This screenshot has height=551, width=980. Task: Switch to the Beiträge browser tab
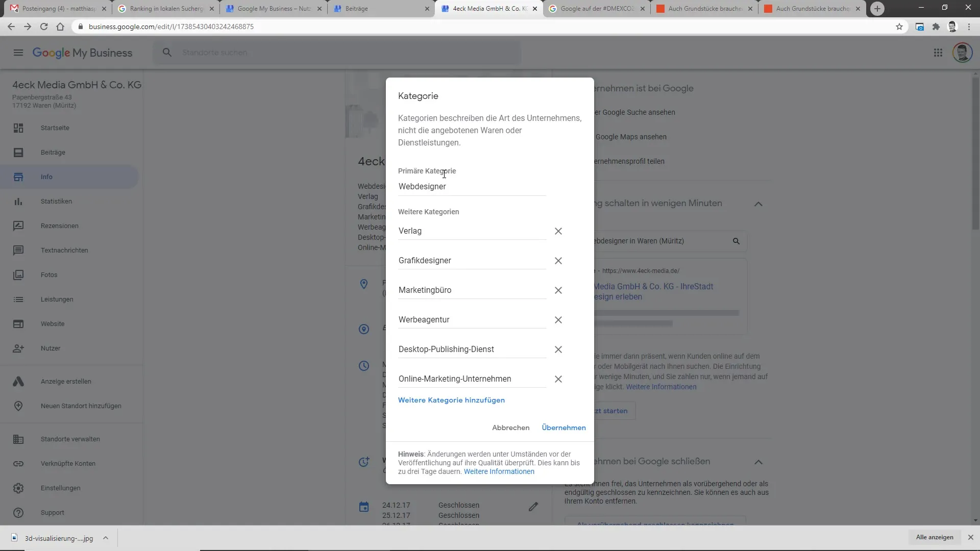tap(381, 9)
